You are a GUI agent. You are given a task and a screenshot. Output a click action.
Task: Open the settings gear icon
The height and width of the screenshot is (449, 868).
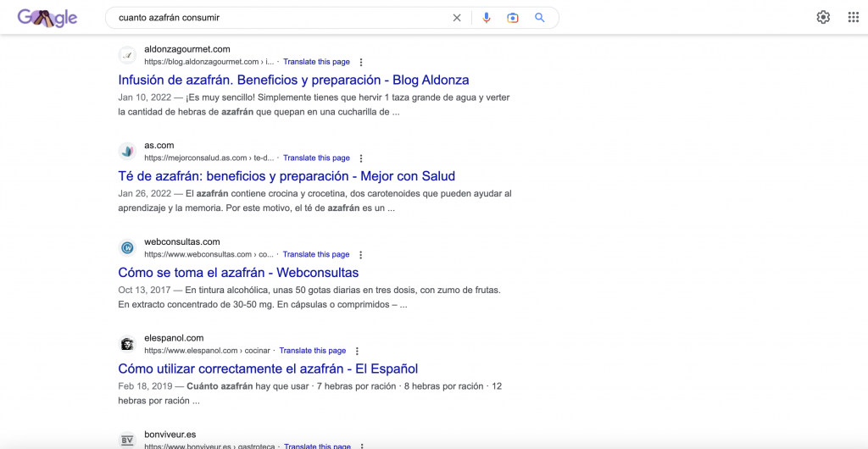click(x=823, y=17)
